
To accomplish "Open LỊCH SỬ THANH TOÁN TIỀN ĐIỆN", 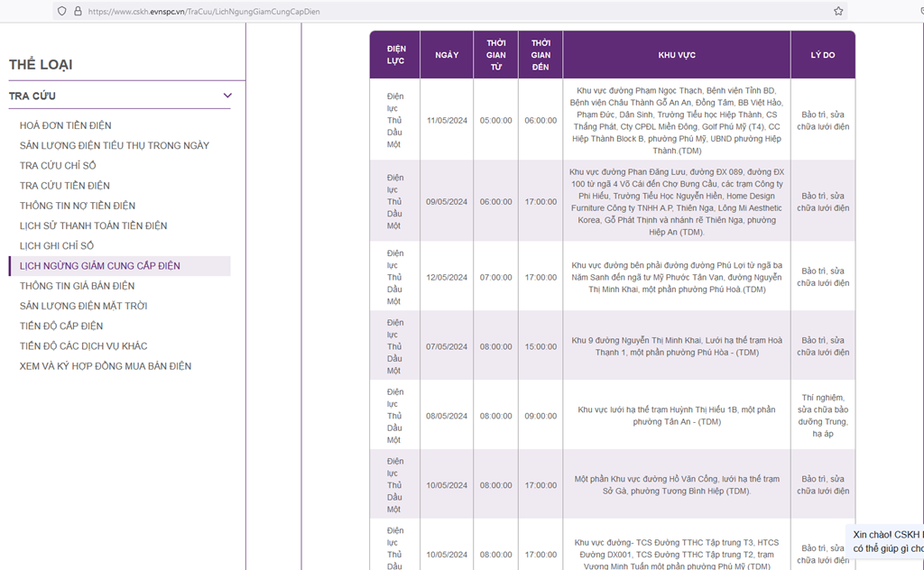I will click(93, 225).
